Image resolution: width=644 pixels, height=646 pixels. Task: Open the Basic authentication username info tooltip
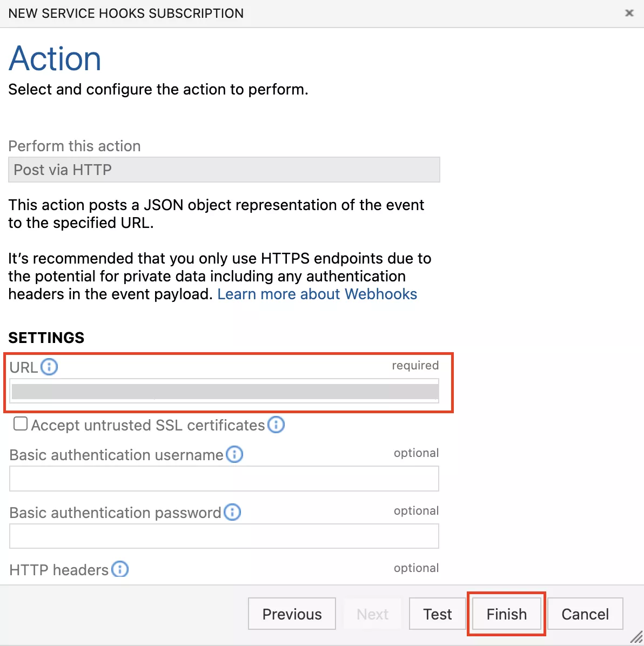click(234, 455)
